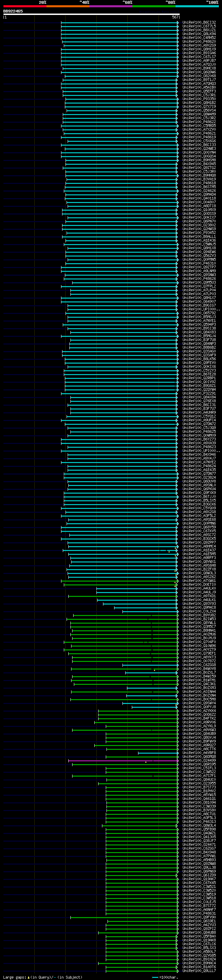Select hit label UniRef100_A2YKK4
The width and height of the screenshot is (222, 980).
199,711
